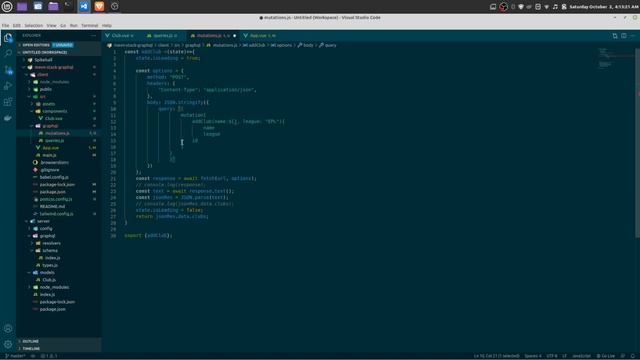Open the Run and Debug view
Viewport: 640px width, 360px height.
(8, 86)
